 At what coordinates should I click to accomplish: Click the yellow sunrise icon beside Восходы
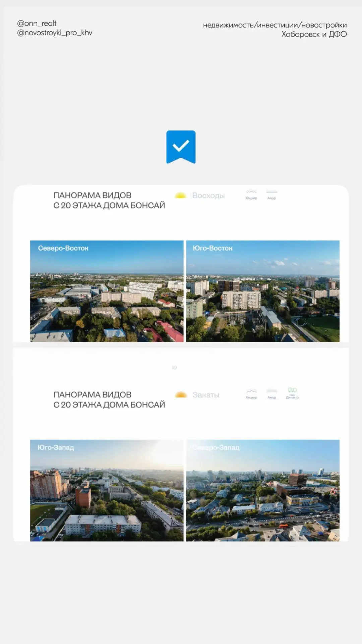[x=180, y=195]
